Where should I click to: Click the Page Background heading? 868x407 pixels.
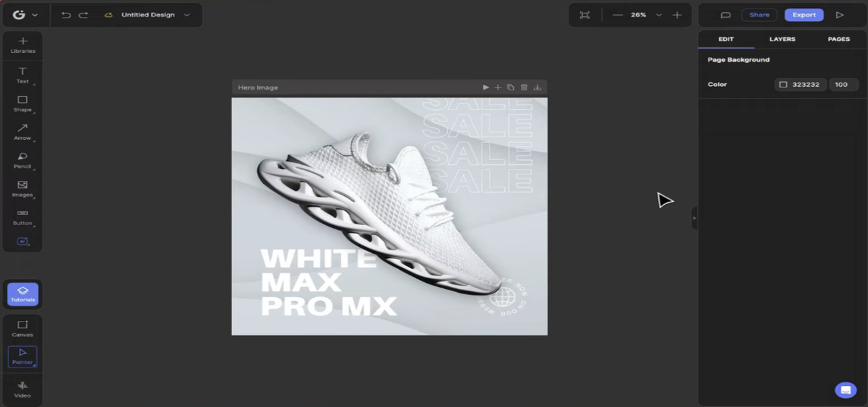738,60
